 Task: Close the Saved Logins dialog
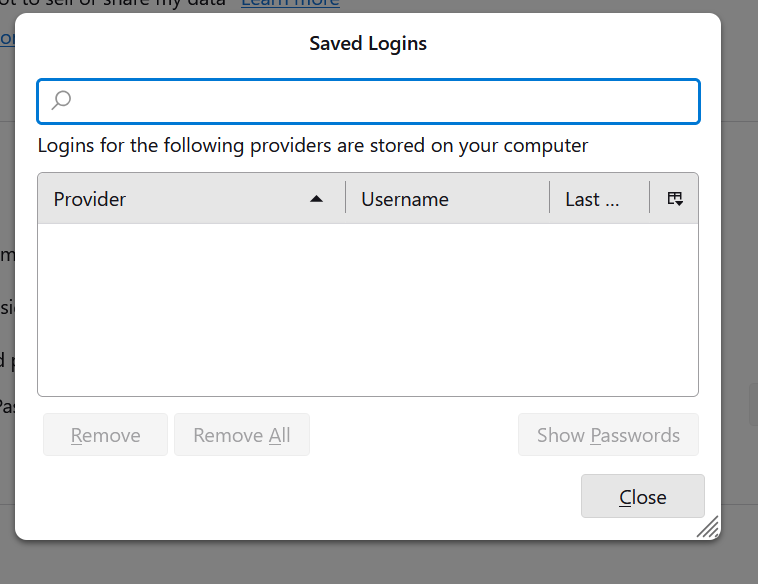pyautogui.click(x=642, y=497)
